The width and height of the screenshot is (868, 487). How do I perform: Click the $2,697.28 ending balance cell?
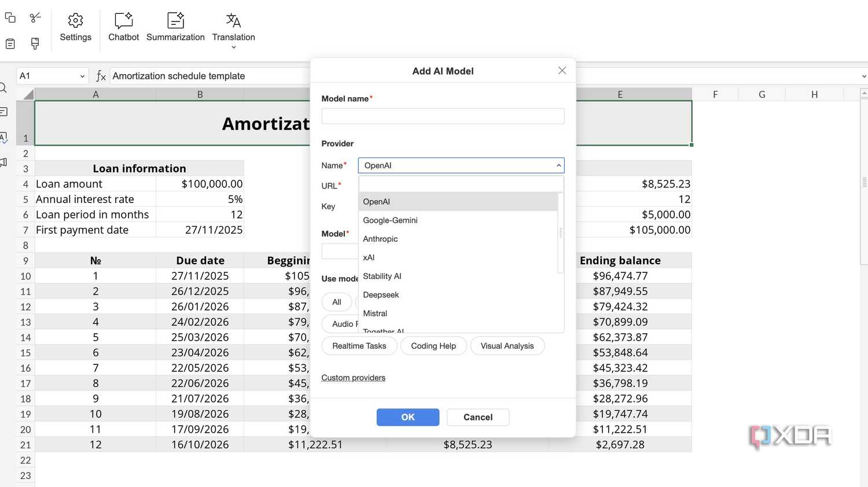[x=620, y=445]
